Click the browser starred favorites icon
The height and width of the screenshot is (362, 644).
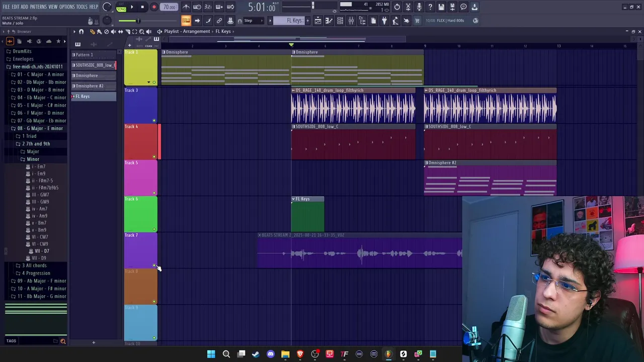click(x=58, y=41)
